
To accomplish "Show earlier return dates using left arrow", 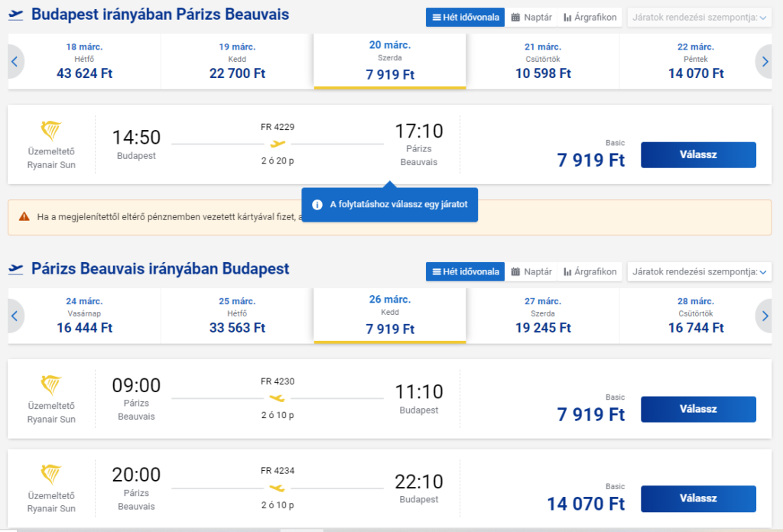I will [x=15, y=316].
